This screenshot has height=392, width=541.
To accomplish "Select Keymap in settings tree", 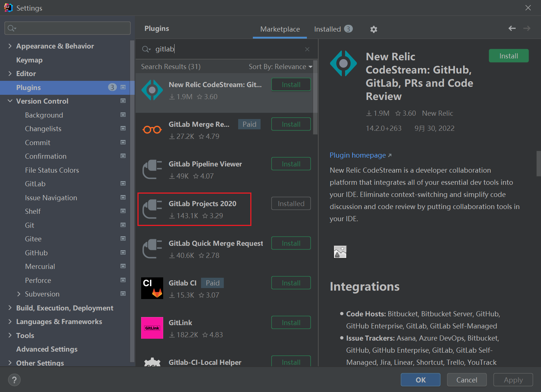I will pyautogui.click(x=29, y=60).
